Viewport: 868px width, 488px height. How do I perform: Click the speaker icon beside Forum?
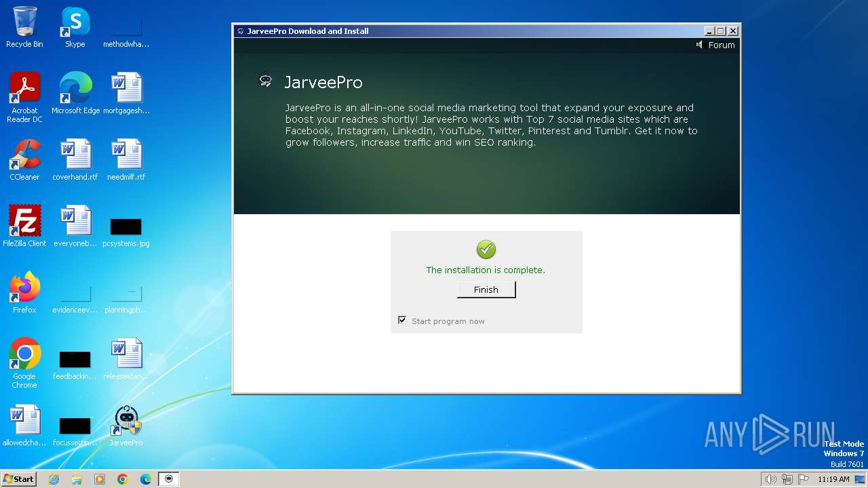click(x=699, y=45)
